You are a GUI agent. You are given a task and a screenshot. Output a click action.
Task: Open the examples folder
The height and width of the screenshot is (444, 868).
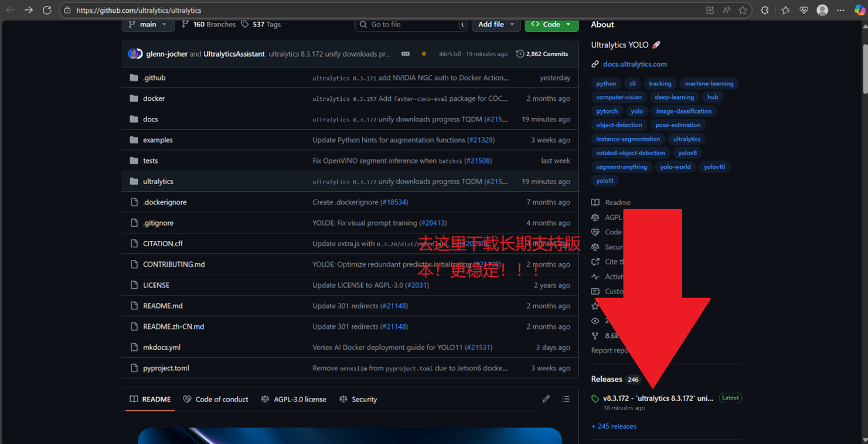(x=158, y=140)
